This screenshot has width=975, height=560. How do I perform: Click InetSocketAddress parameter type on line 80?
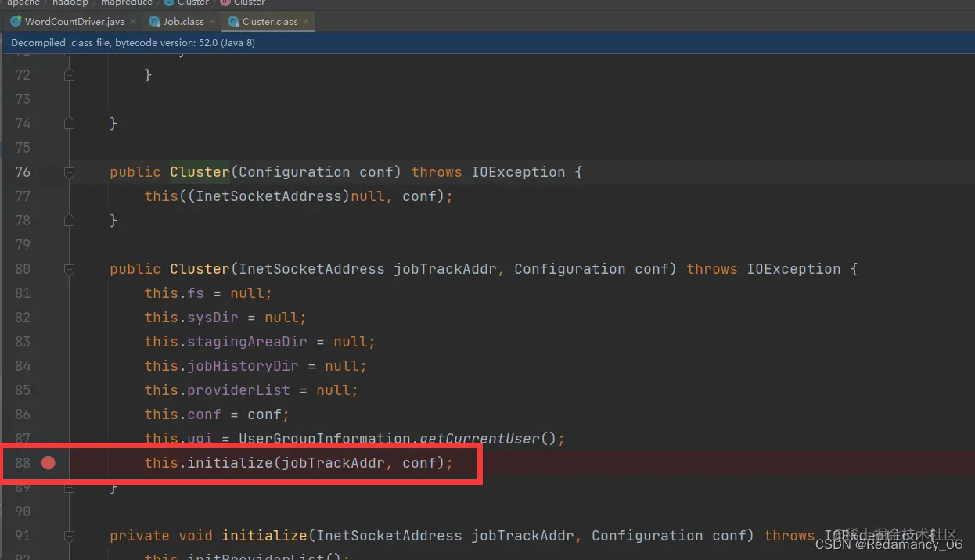coord(311,269)
